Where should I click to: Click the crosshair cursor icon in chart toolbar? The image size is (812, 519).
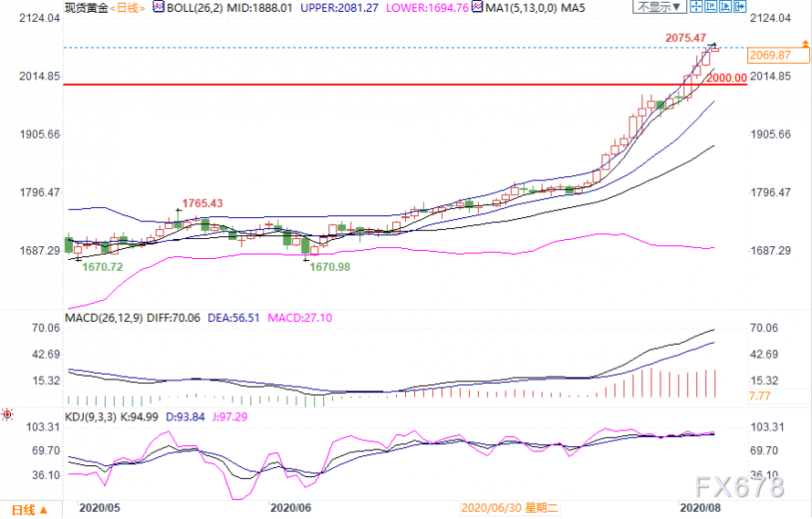696,6
